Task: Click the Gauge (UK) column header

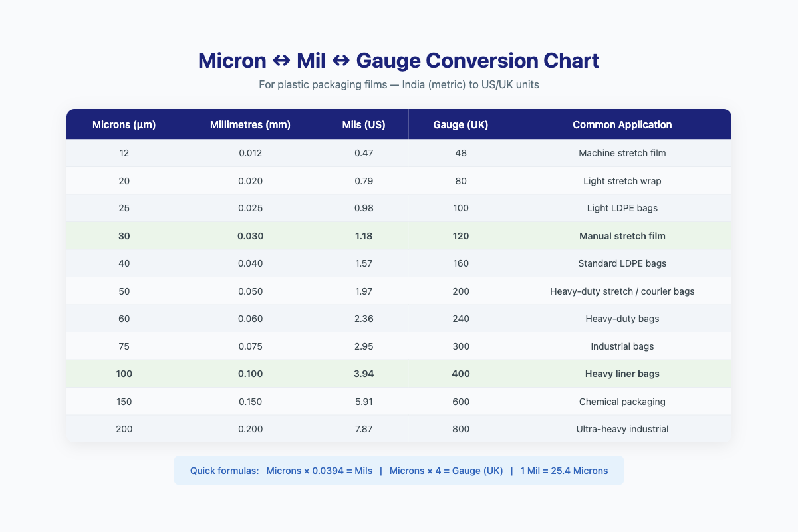Action: (x=461, y=124)
